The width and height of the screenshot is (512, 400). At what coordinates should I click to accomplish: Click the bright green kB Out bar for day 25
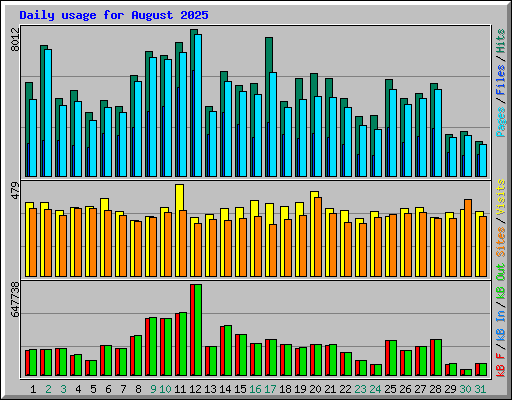393,358
